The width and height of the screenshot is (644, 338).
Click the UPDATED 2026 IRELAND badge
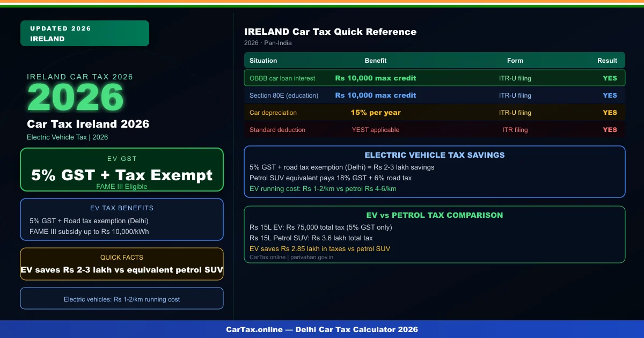point(84,33)
